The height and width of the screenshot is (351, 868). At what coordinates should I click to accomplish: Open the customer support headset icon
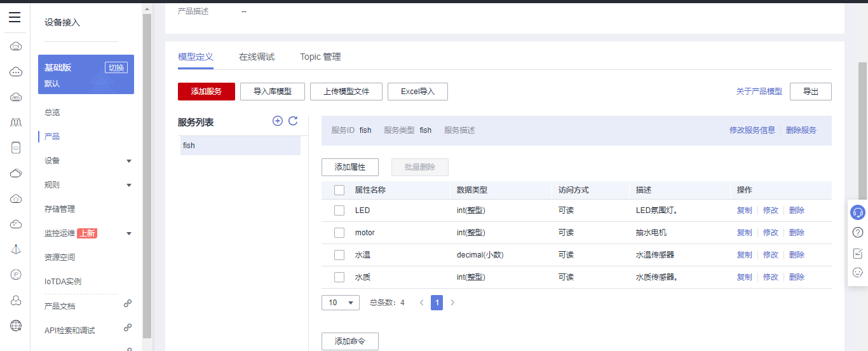coord(857,212)
